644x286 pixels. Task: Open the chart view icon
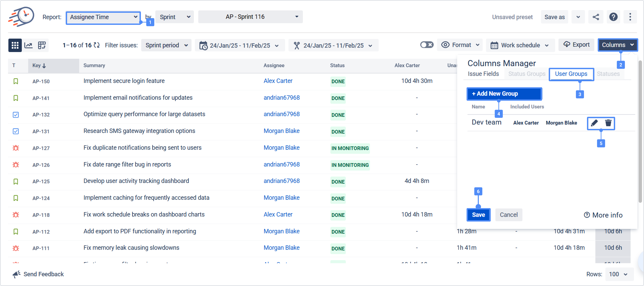point(28,45)
